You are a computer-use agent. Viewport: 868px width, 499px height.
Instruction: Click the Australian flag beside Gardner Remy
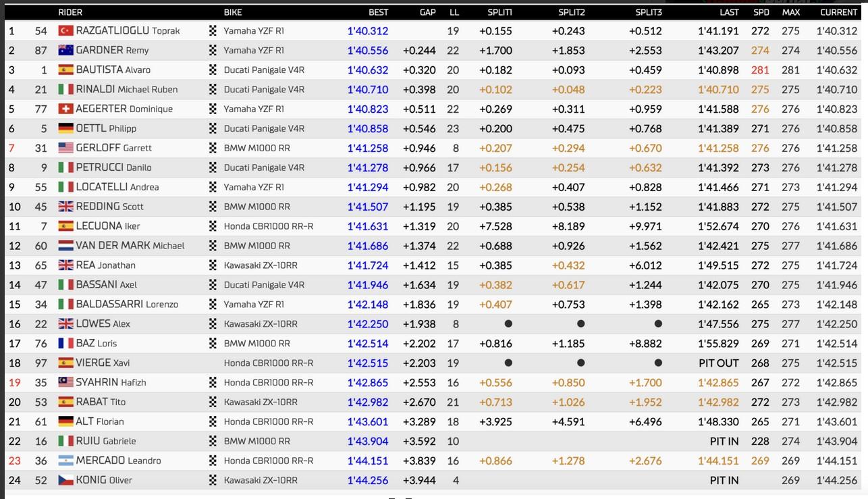click(65, 50)
